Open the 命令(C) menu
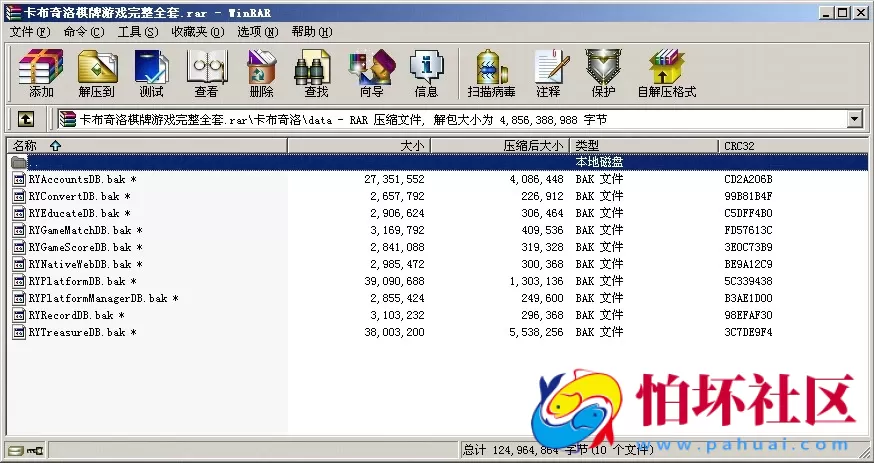 click(x=84, y=32)
